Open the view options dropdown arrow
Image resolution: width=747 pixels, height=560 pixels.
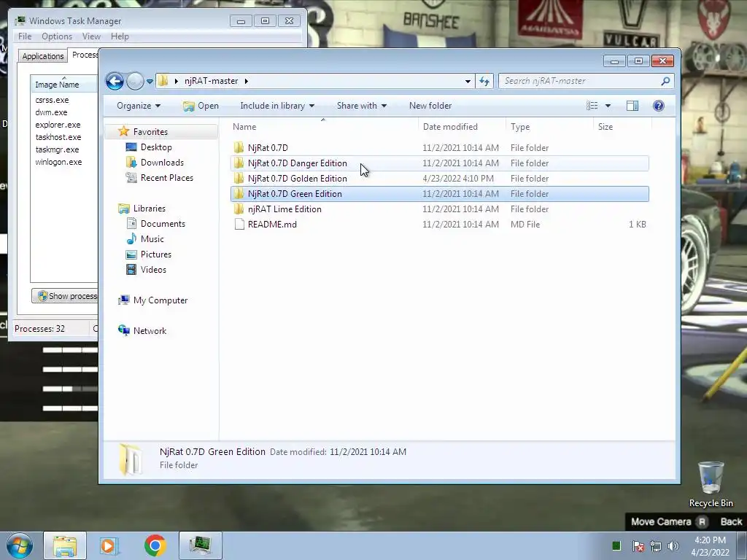[608, 106]
